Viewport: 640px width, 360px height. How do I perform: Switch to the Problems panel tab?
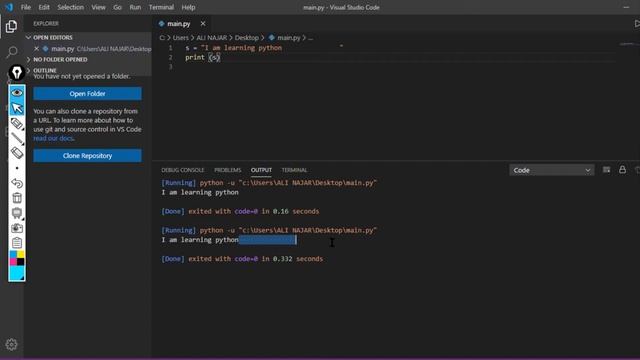pyautogui.click(x=227, y=170)
